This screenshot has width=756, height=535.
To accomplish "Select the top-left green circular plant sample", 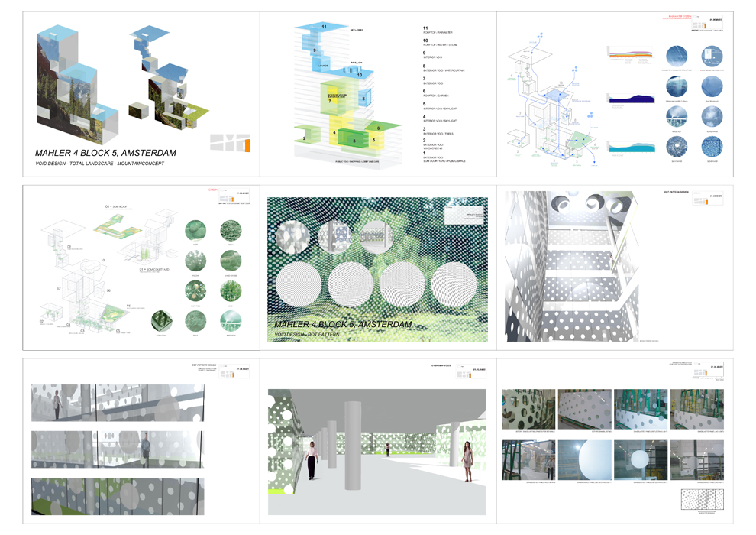I will click(197, 231).
